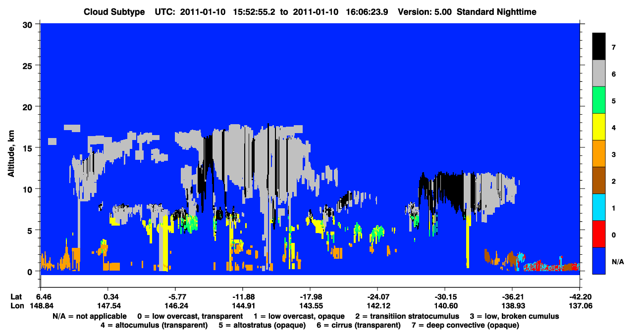Click legend text '4 = altocumulus (transparent)'
The image size is (644, 330).
point(154,325)
